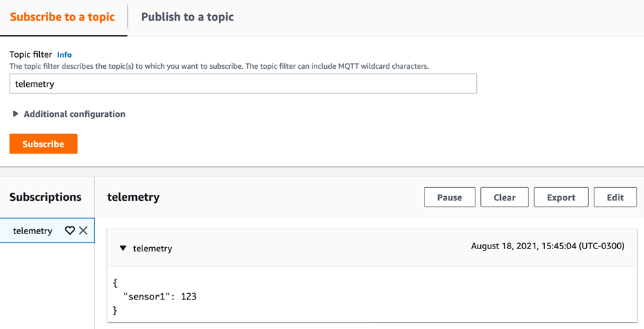Clear the telemetry messages

pos(504,198)
